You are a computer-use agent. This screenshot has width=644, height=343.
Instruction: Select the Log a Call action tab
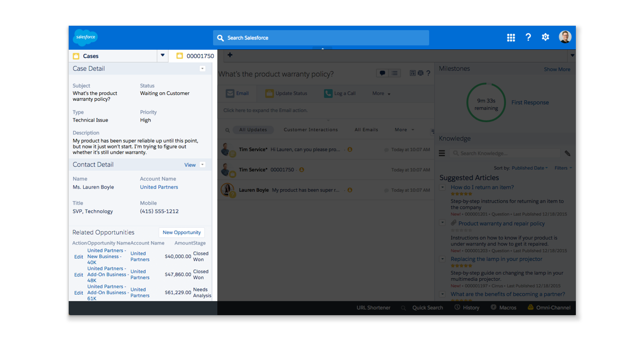click(x=340, y=93)
